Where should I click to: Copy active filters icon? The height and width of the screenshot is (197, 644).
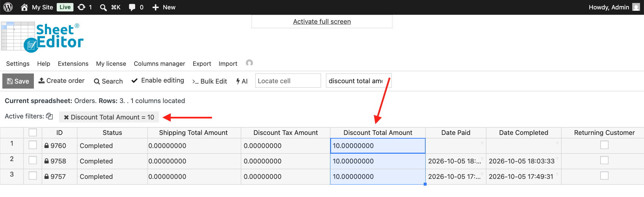click(x=49, y=116)
